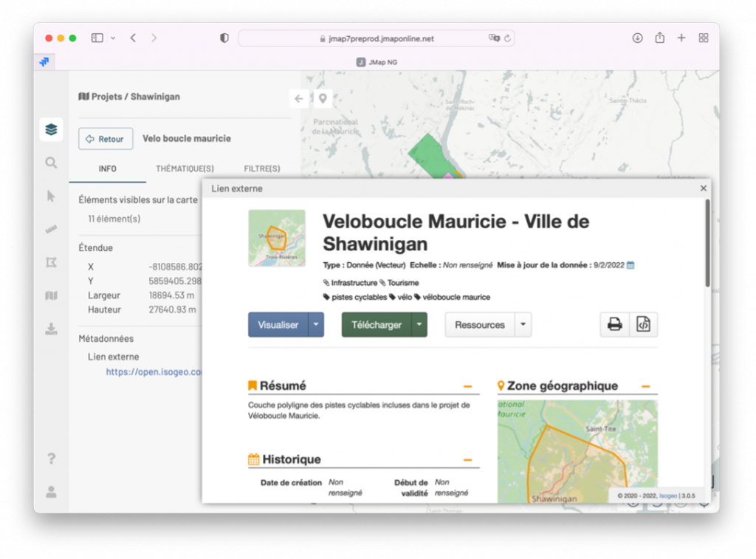
Task: Click the Isogeo footer link
Action: click(667, 495)
